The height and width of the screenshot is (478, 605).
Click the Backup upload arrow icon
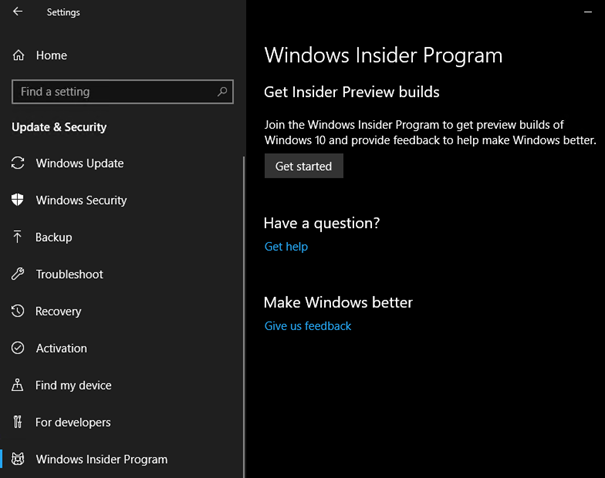(x=17, y=237)
